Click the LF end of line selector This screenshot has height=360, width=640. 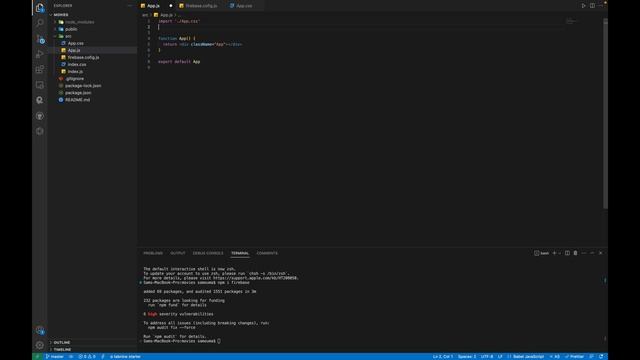500,356
